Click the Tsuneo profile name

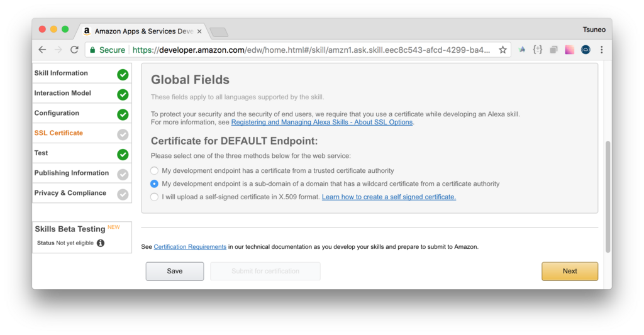(594, 30)
